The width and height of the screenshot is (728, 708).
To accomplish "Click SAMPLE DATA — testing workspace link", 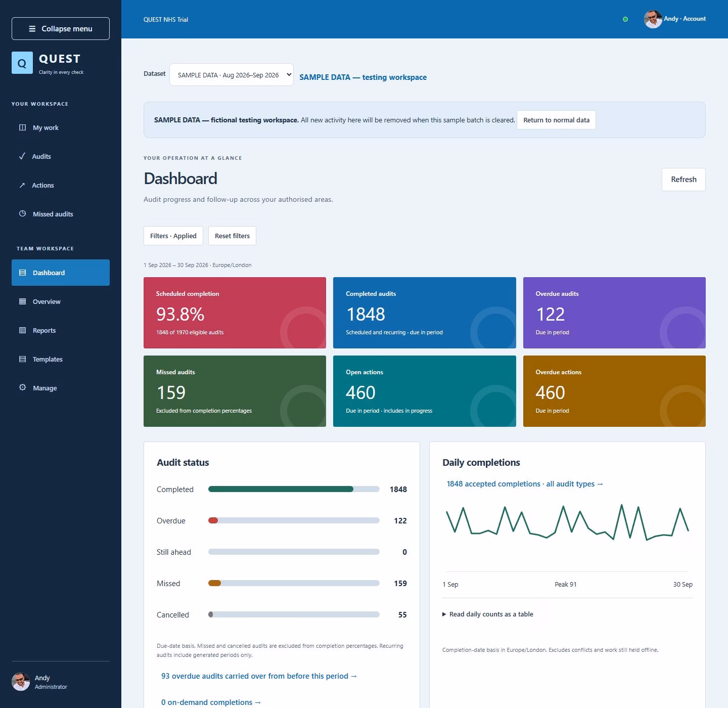I will point(363,77).
